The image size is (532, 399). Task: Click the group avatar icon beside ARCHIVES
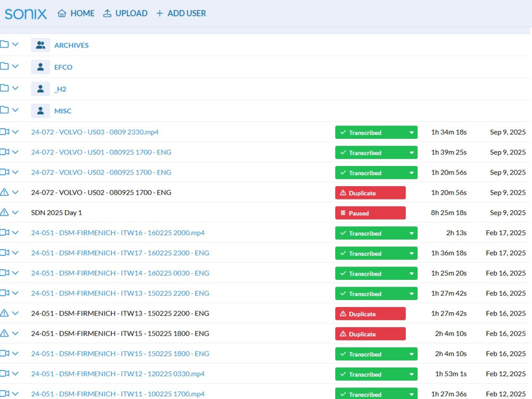pyautogui.click(x=40, y=45)
